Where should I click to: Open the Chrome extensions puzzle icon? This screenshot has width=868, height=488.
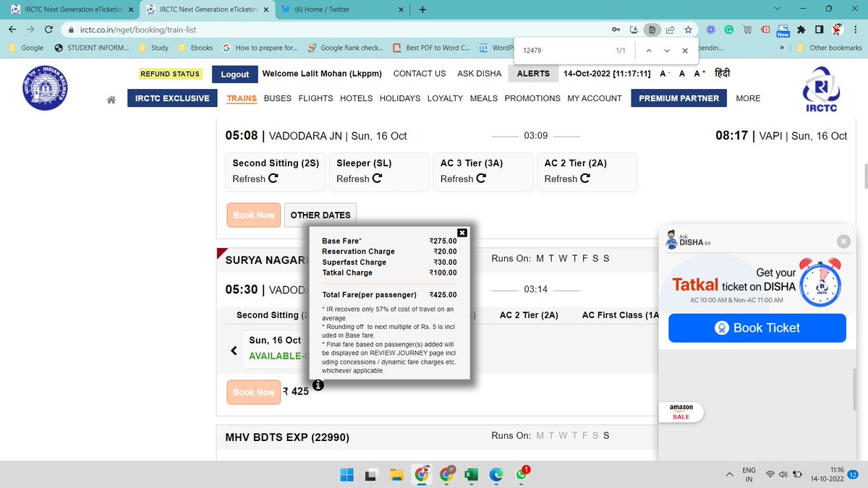click(x=801, y=30)
